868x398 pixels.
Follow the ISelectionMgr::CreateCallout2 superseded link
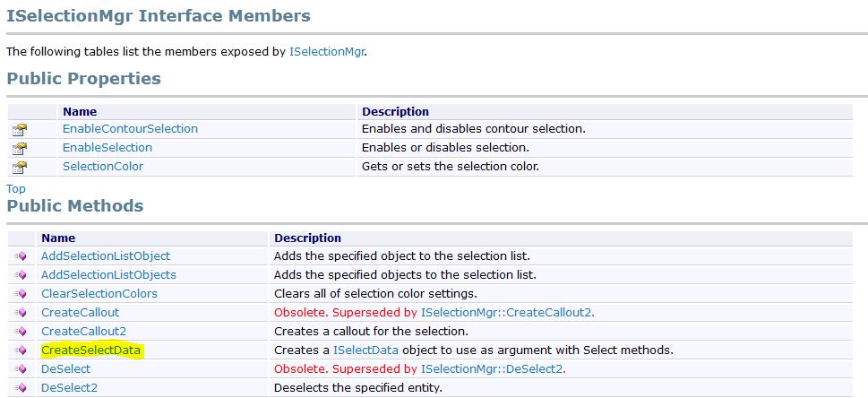[x=506, y=313]
